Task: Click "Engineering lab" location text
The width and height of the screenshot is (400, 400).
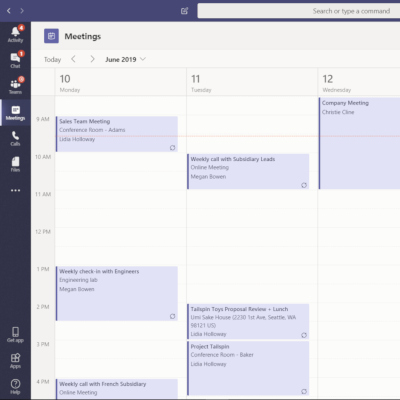Action: coord(78,280)
